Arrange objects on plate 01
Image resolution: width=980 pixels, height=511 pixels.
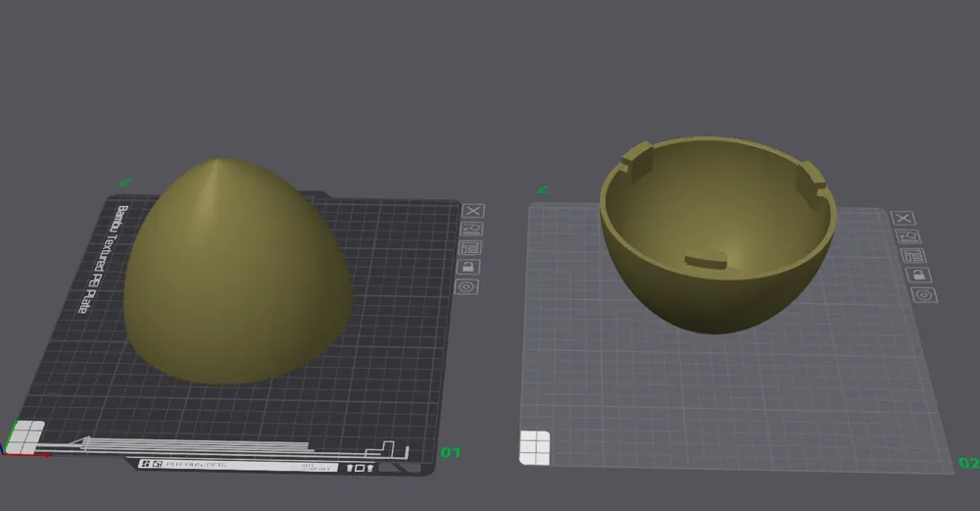click(470, 248)
